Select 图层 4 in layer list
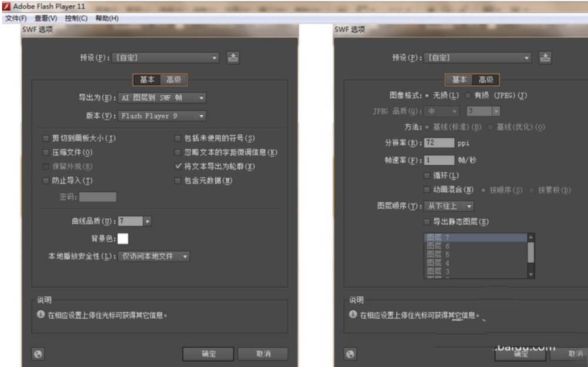Screen dimensions: 588x367 476,263
